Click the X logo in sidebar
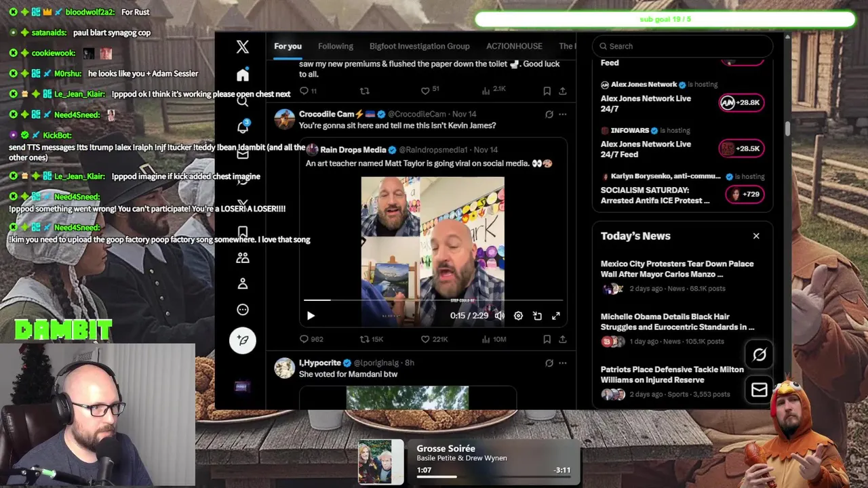 (243, 46)
